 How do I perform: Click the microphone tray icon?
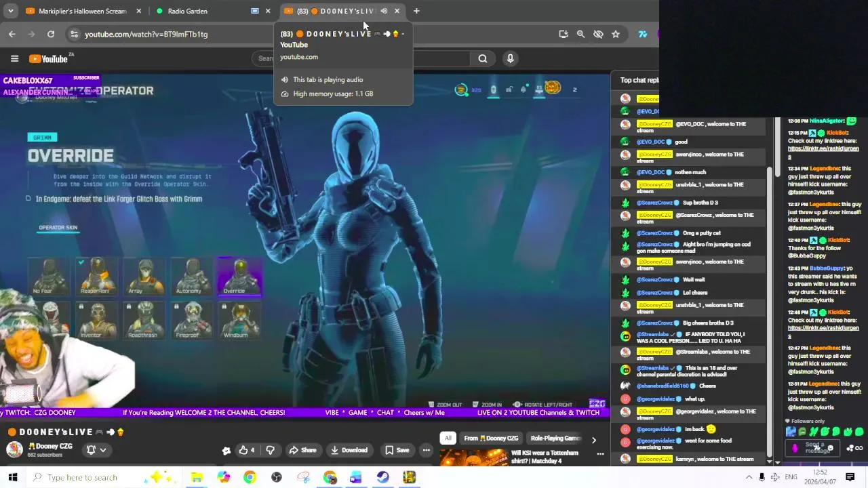pos(762,477)
